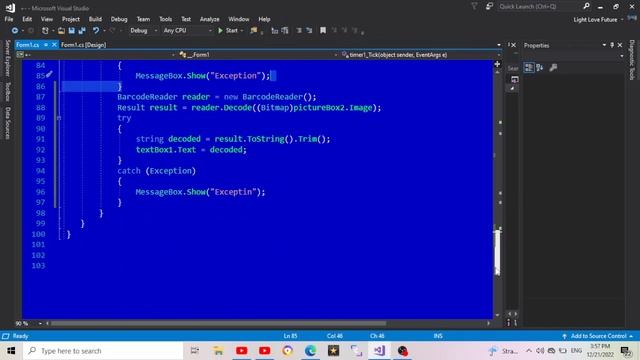The image size is (640, 360).
Task: Click the New Project toolbar icon
Action: (45, 31)
